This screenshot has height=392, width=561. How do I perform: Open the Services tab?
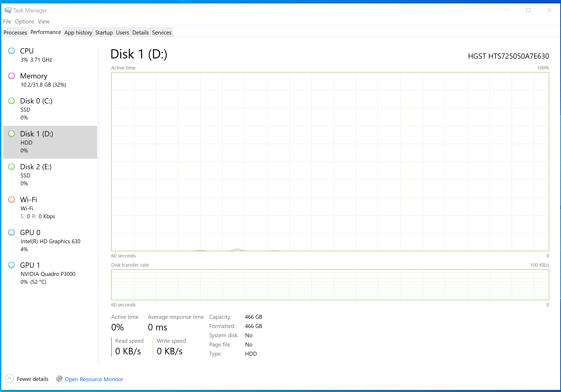pyautogui.click(x=162, y=32)
